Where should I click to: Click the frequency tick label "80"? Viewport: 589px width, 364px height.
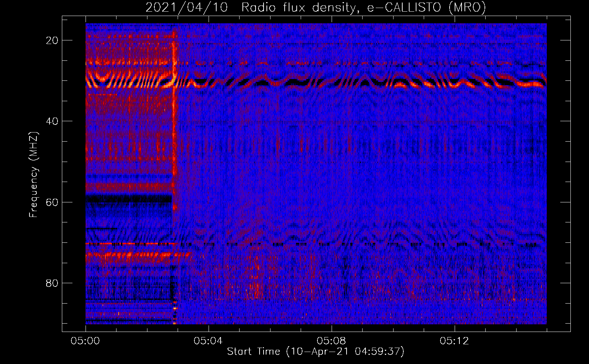click(52, 283)
